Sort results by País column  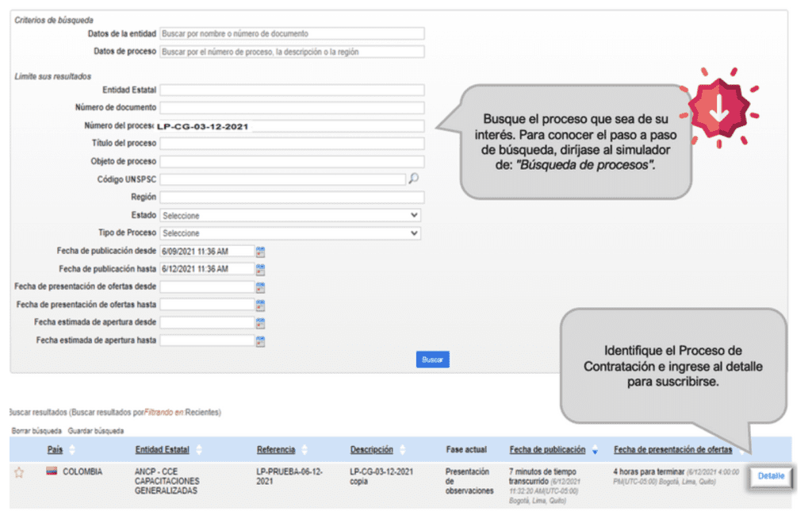click(55, 449)
